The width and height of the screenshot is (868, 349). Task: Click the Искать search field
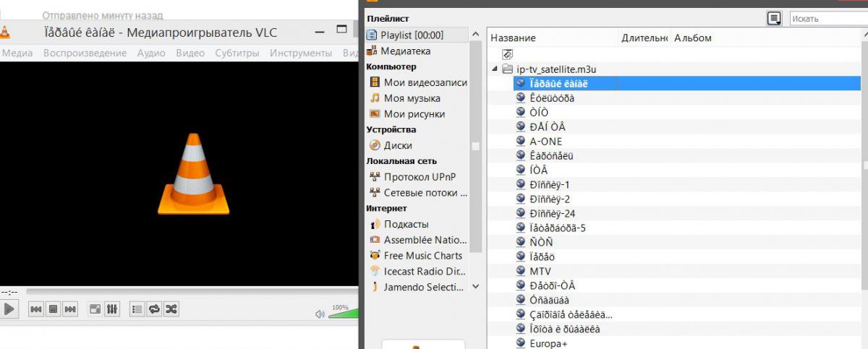click(827, 19)
